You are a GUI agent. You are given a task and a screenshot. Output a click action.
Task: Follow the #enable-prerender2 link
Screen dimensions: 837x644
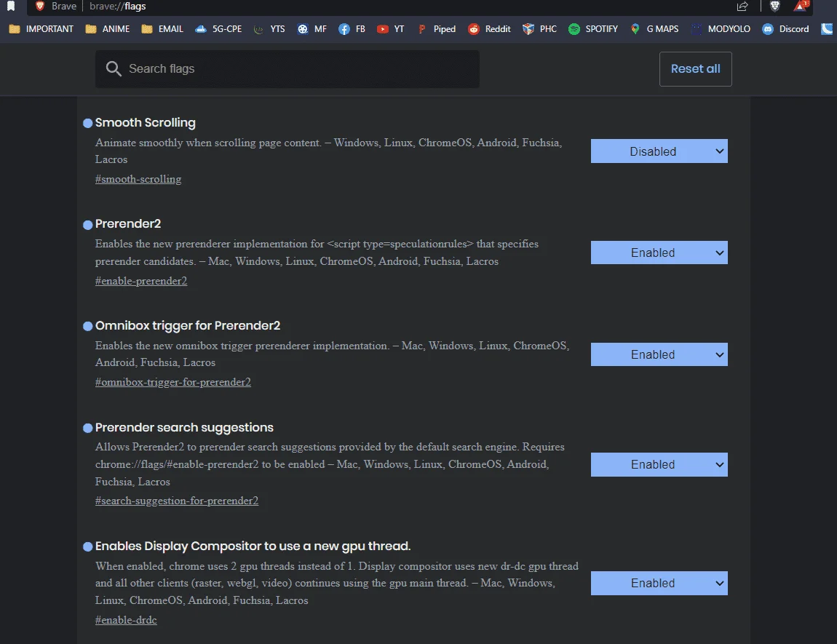141,281
